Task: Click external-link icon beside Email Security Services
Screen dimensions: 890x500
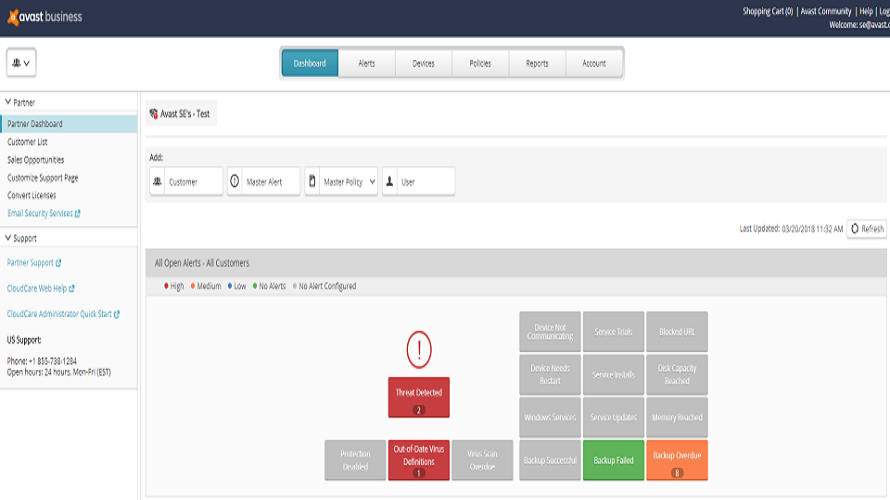Action: click(x=78, y=213)
